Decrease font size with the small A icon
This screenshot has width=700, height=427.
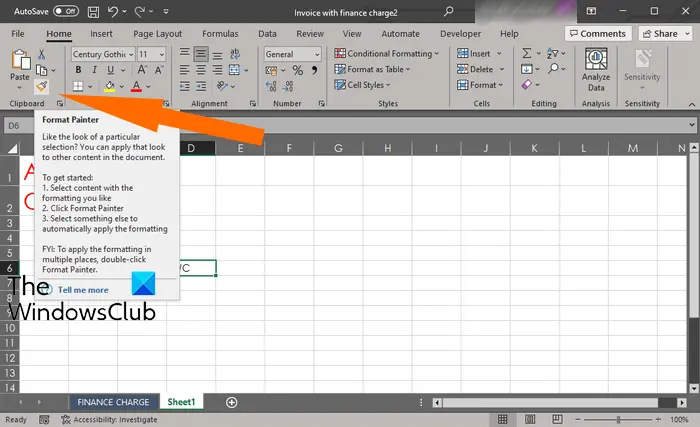[x=159, y=70]
